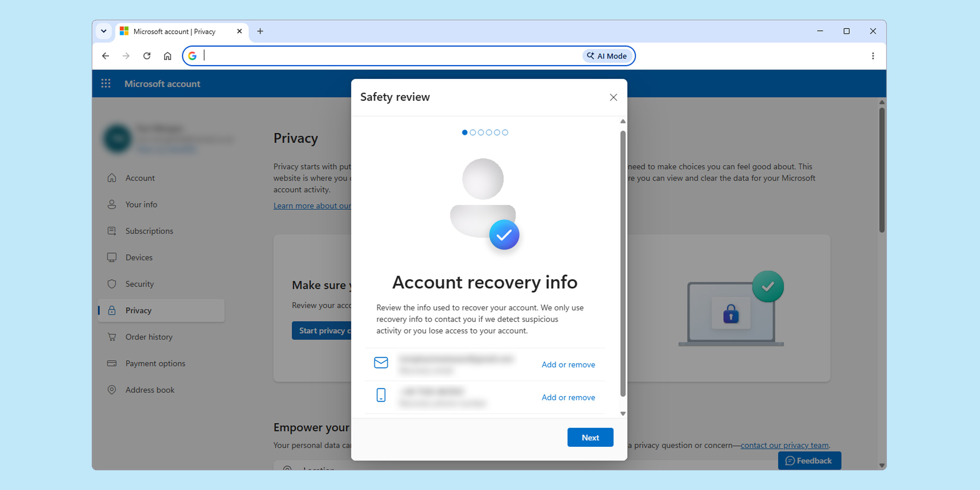Click the receipt icon beside Subscriptions

pyautogui.click(x=112, y=231)
